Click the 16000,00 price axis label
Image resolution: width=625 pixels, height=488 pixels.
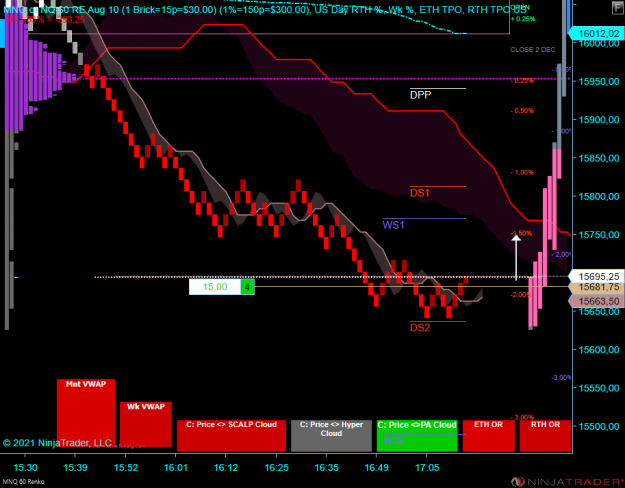599,43
